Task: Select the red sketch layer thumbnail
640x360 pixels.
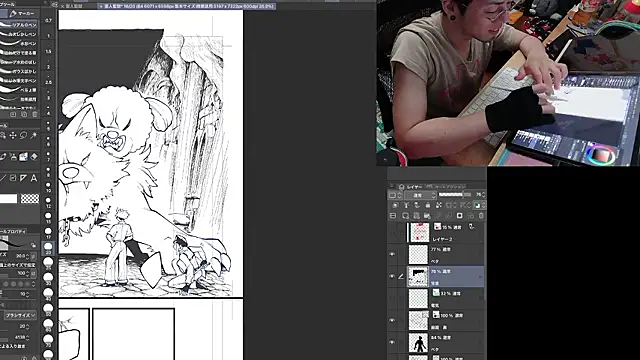Action: click(x=419, y=232)
